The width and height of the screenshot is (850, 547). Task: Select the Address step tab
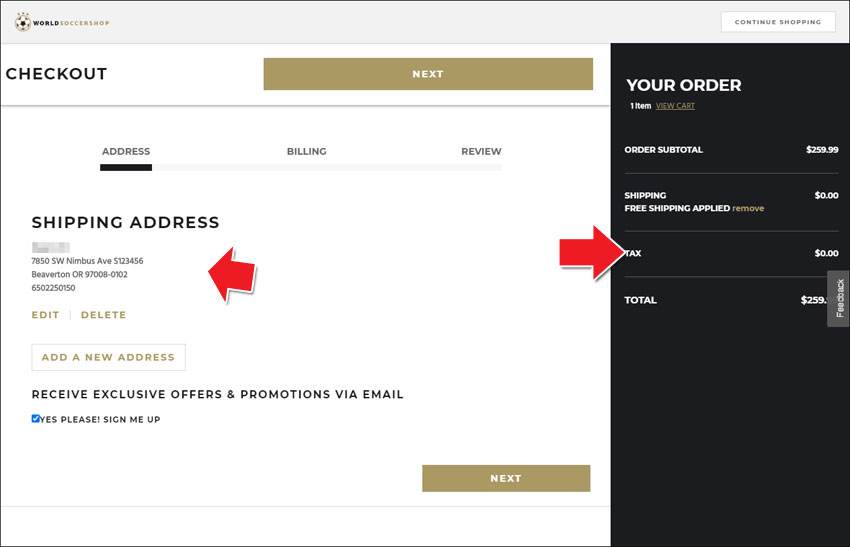126,151
